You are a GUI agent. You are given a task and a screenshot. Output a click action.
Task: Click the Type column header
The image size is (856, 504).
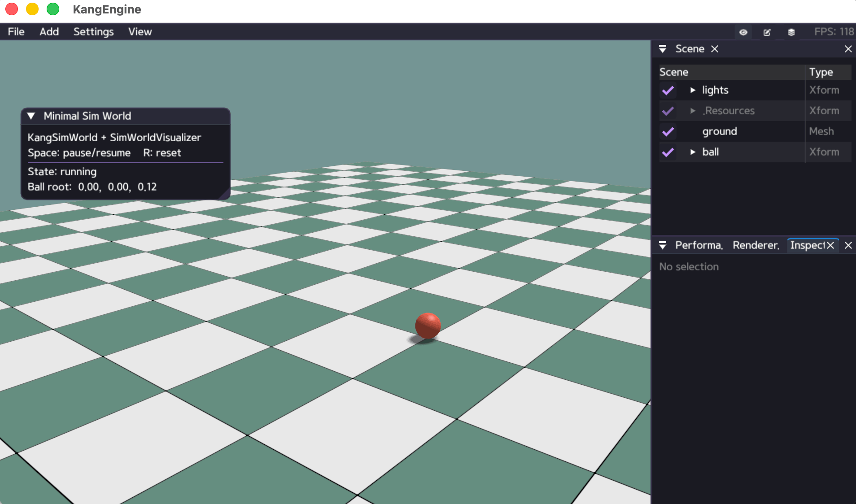point(829,72)
